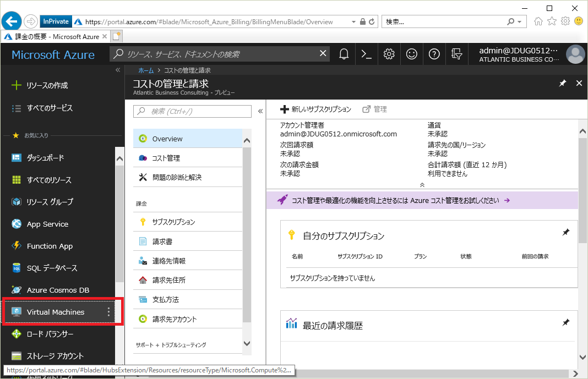The image size is (588, 379).
Task: Clear the Azure resource search box
Action: click(323, 53)
